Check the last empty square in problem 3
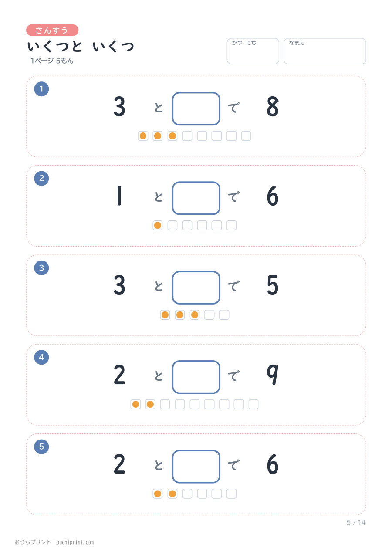 click(x=224, y=315)
